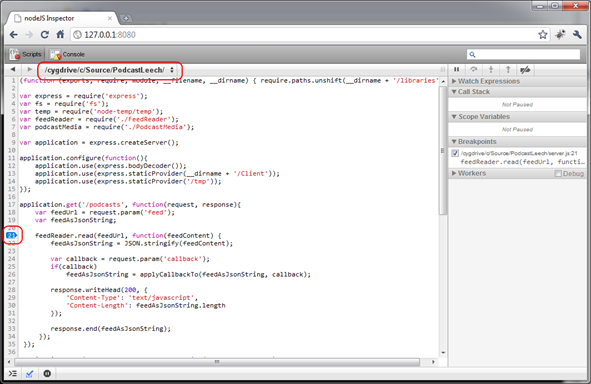This screenshot has width=591, height=384.
Task: Bookmark page with star icon
Action: point(542,35)
